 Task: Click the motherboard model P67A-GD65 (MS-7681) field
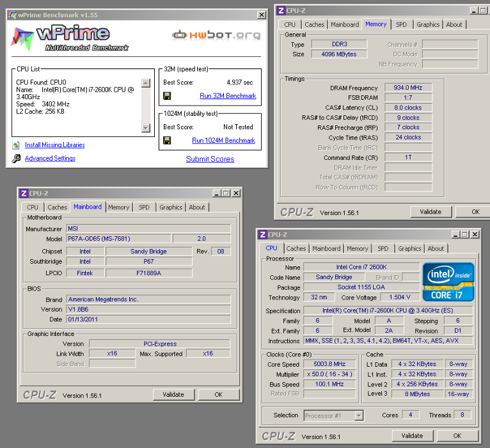click(x=118, y=239)
